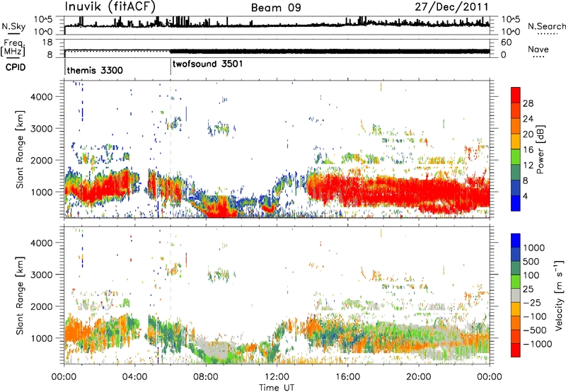Click the velocity scale value '500'
The height and width of the screenshot is (392, 566).
click(531, 261)
